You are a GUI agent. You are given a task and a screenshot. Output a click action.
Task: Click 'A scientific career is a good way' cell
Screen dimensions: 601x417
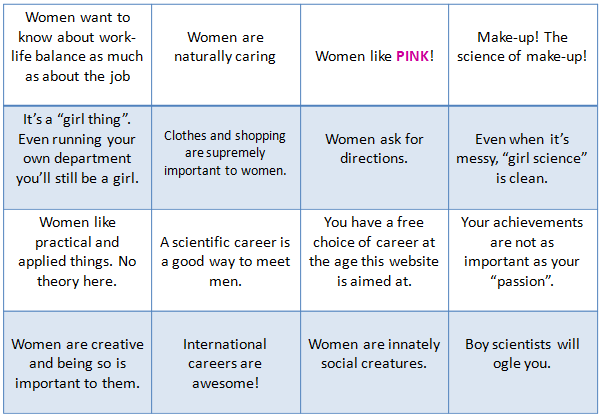[226, 260]
